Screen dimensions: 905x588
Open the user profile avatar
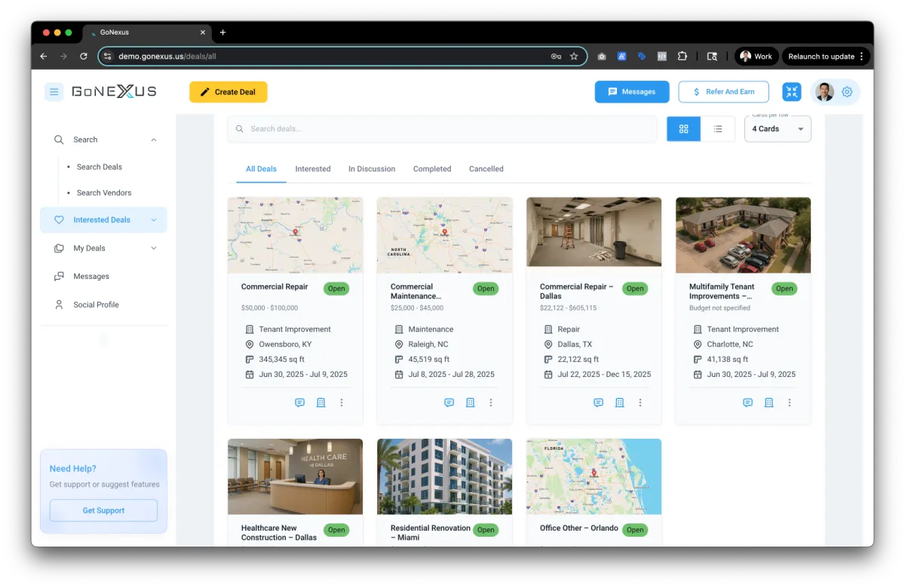(824, 92)
